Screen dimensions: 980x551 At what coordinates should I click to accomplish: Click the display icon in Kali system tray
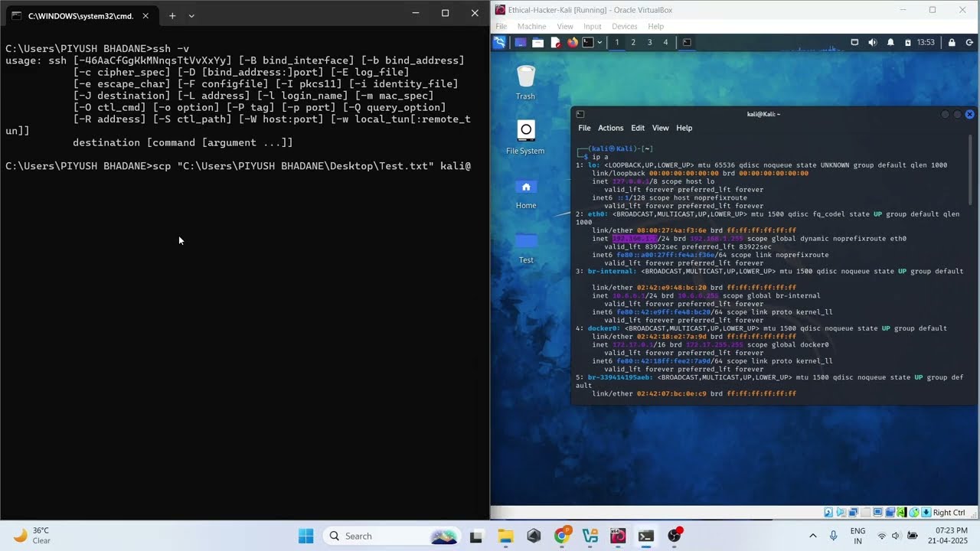click(854, 42)
